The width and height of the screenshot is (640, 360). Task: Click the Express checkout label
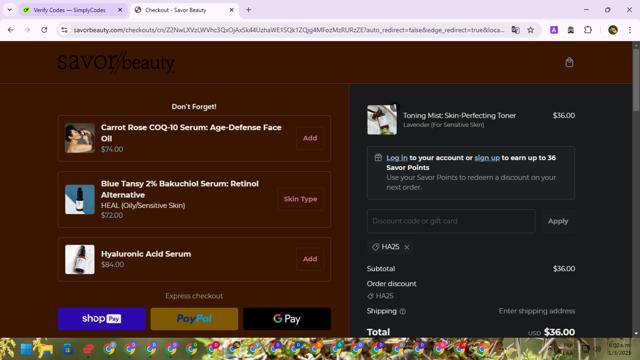click(x=194, y=296)
